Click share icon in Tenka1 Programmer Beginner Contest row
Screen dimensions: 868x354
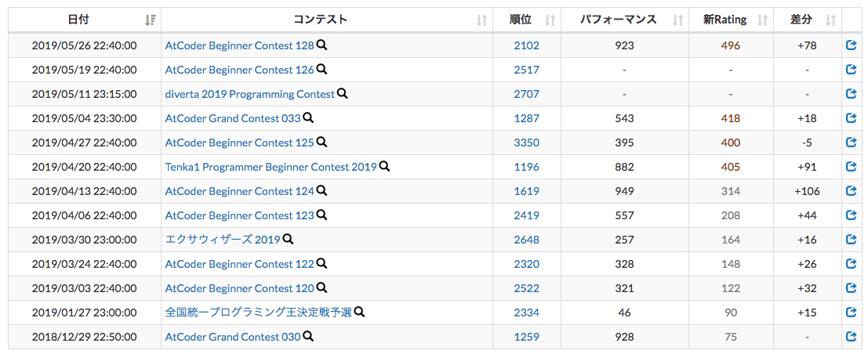point(852,167)
